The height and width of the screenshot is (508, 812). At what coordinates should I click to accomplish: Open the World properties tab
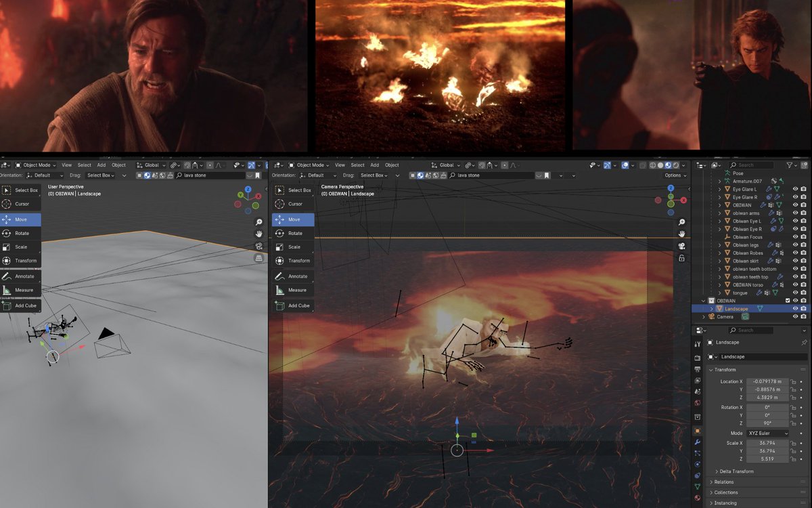(698, 402)
